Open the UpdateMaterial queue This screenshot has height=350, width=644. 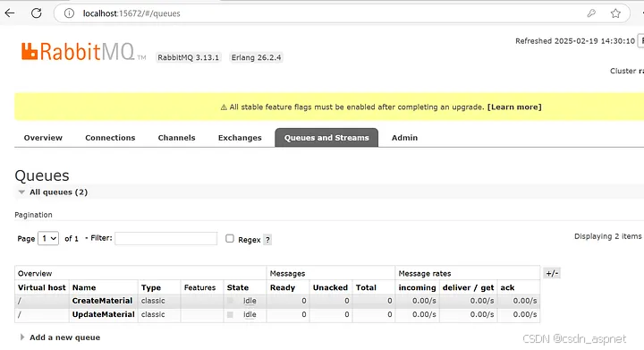click(104, 314)
